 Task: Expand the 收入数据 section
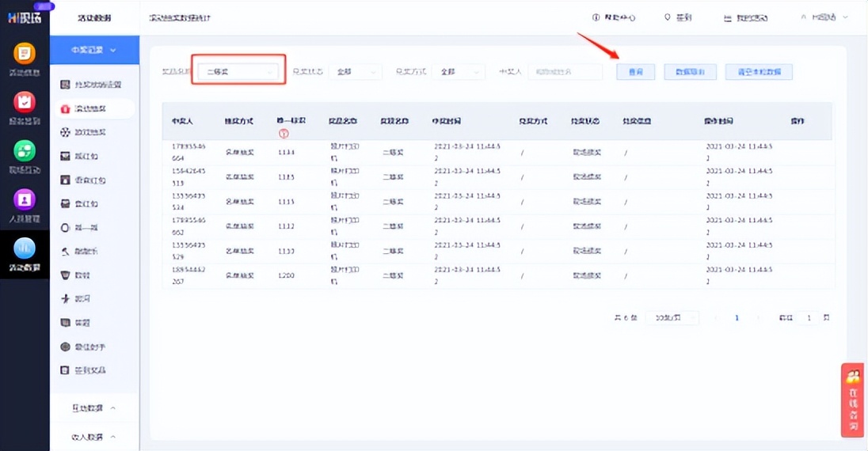click(95, 437)
